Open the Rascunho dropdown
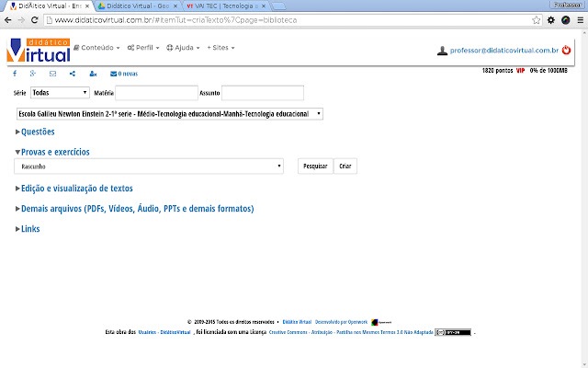The image size is (588, 368). 149,167
